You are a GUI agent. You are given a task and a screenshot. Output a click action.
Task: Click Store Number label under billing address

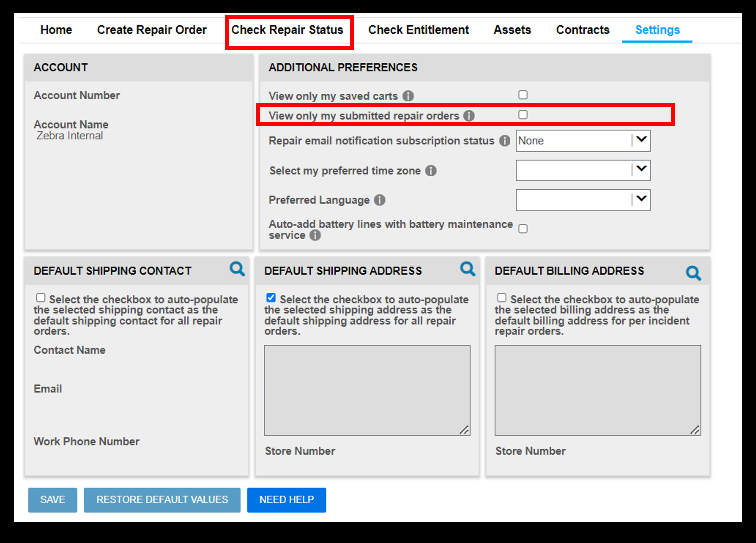530,451
